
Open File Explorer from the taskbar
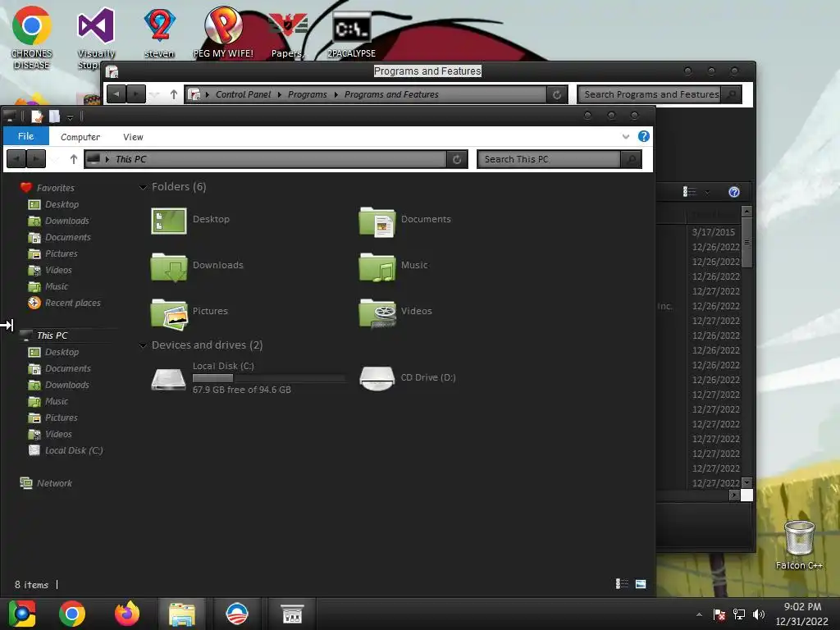(x=182, y=614)
